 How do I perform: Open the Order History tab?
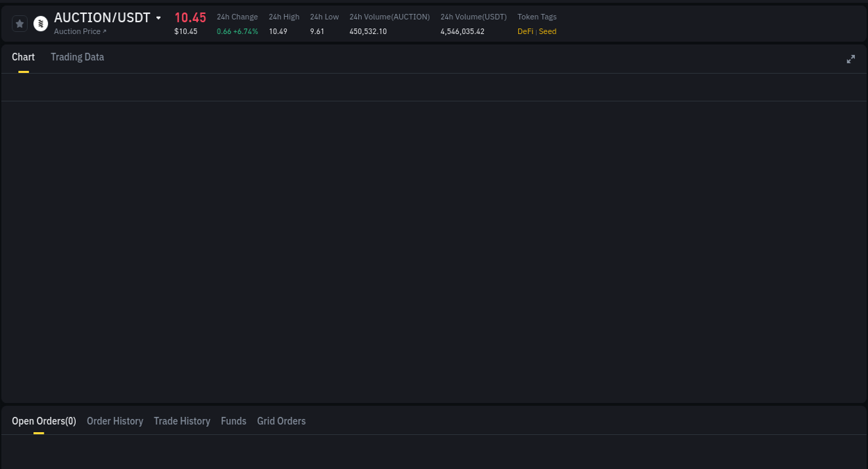coord(115,420)
